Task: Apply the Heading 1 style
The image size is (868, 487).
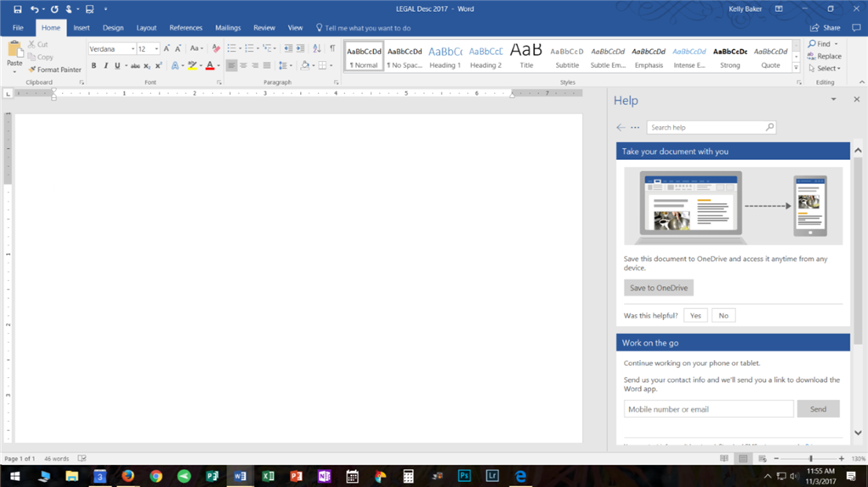Action: [x=445, y=56]
